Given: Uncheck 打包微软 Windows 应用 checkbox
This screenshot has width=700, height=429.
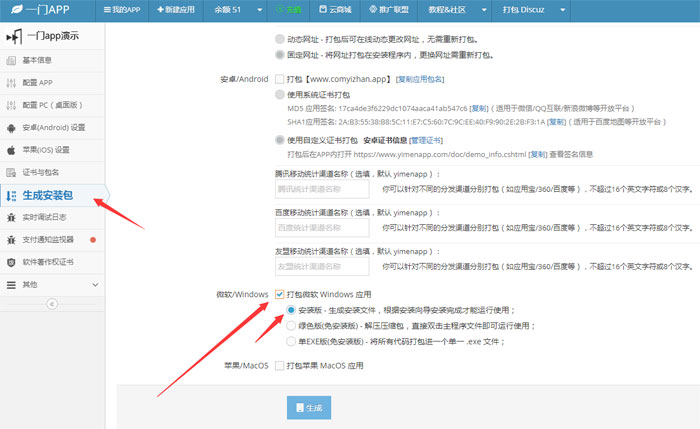Looking at the screenshot, I should click(x=279, y=295).
